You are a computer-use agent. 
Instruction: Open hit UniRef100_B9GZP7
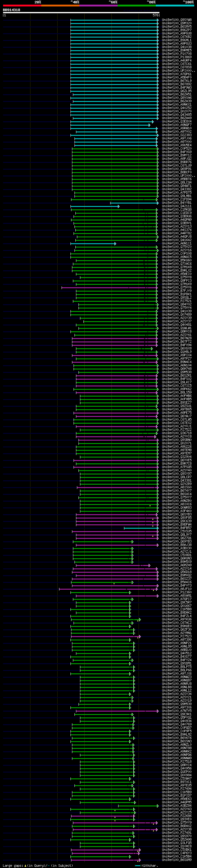177,30
